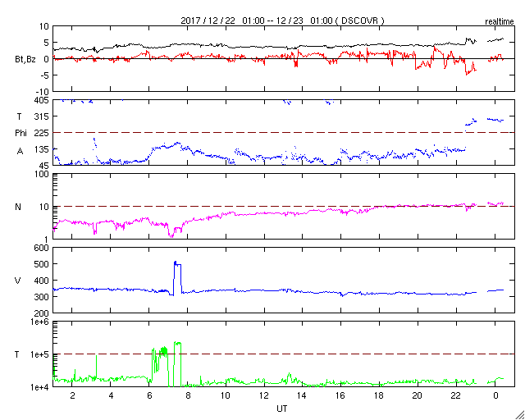Click the "315" tick on the Phi axis

[43, 116]
